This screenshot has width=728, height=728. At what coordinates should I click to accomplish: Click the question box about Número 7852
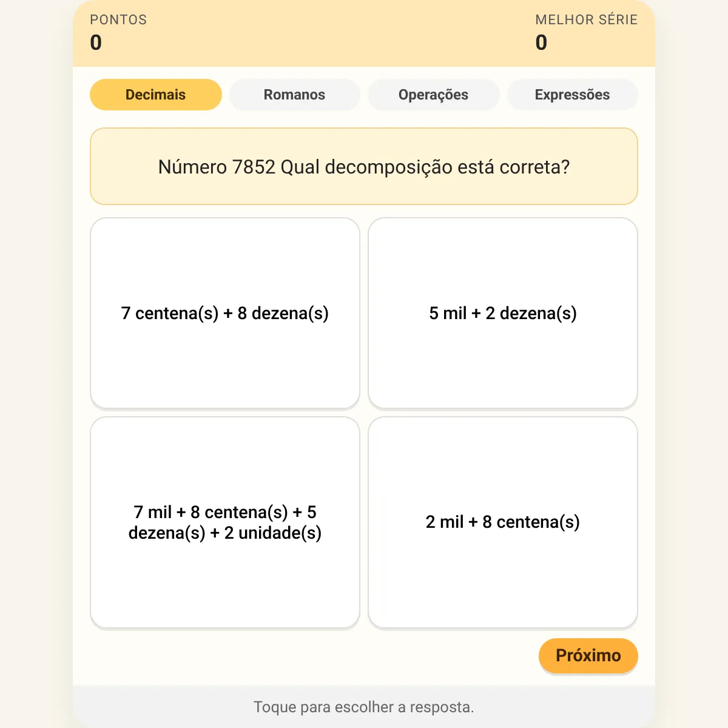pyautogui.click(x=364, y=166)
